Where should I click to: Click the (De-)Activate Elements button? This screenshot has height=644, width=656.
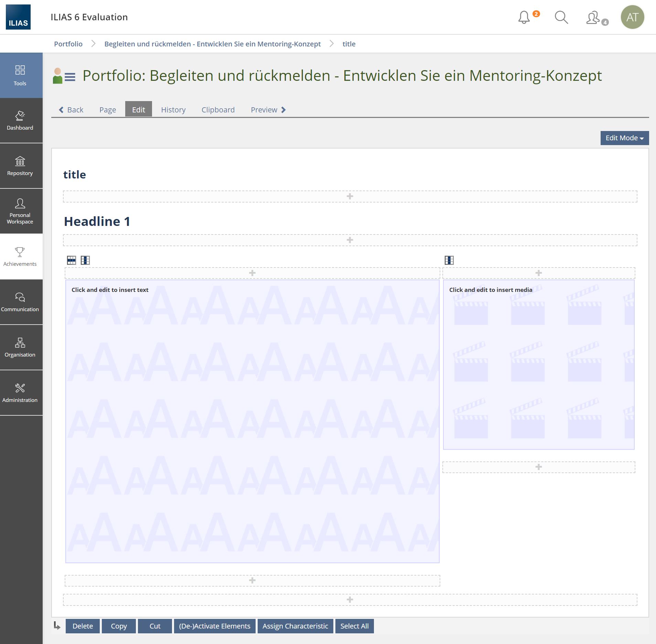pyautogui.click(x=215, y=626)
